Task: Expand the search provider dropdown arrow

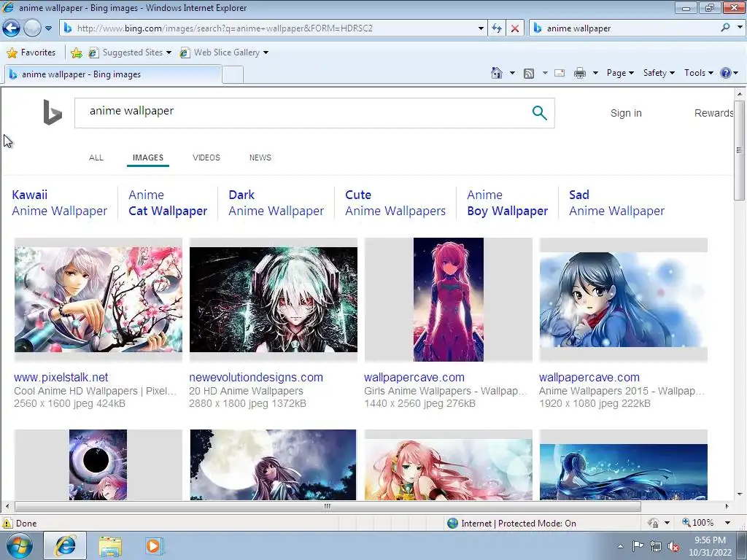Action: 740,28
